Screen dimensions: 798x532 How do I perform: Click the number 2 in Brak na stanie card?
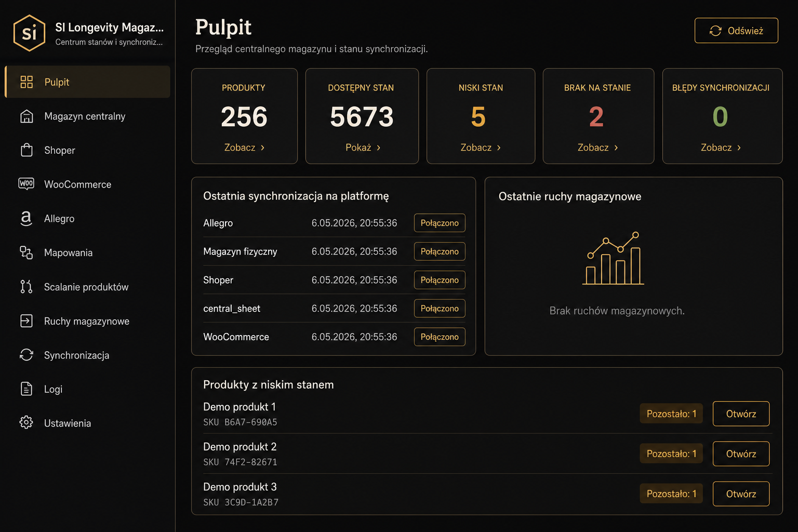[x=596, y=116]
